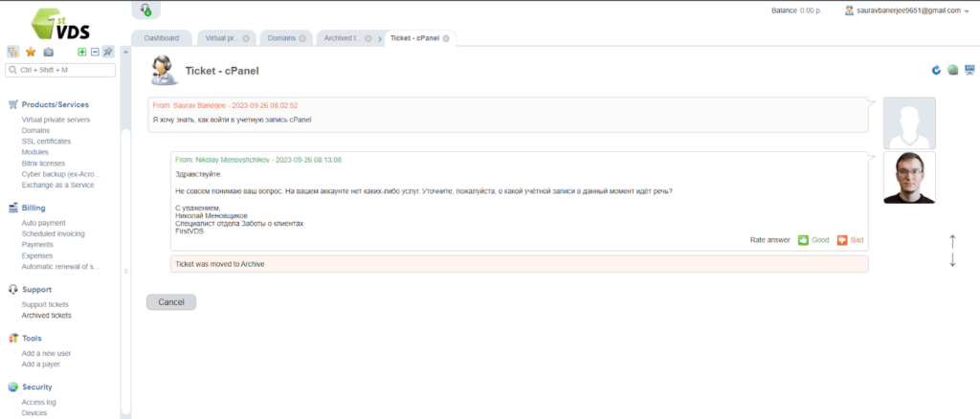Click the menu search field
The width and height of the screenshot is (980, 419).
tap(60, 71)
